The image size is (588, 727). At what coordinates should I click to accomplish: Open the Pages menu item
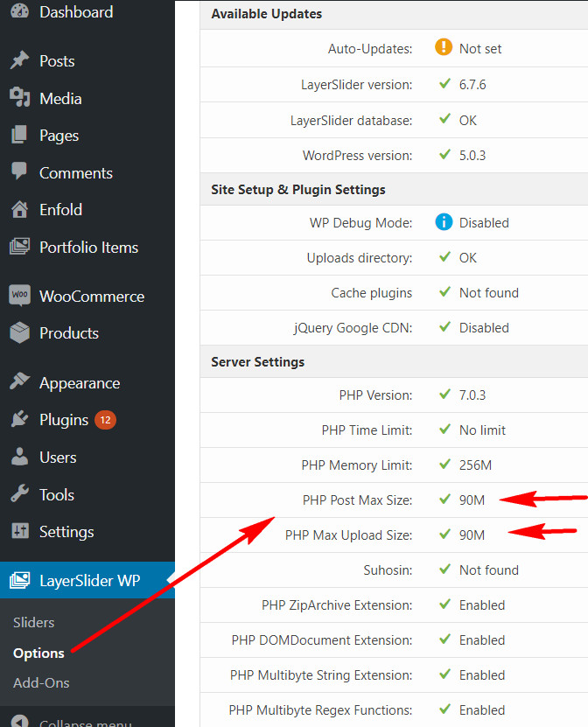[x=59, y=136]
